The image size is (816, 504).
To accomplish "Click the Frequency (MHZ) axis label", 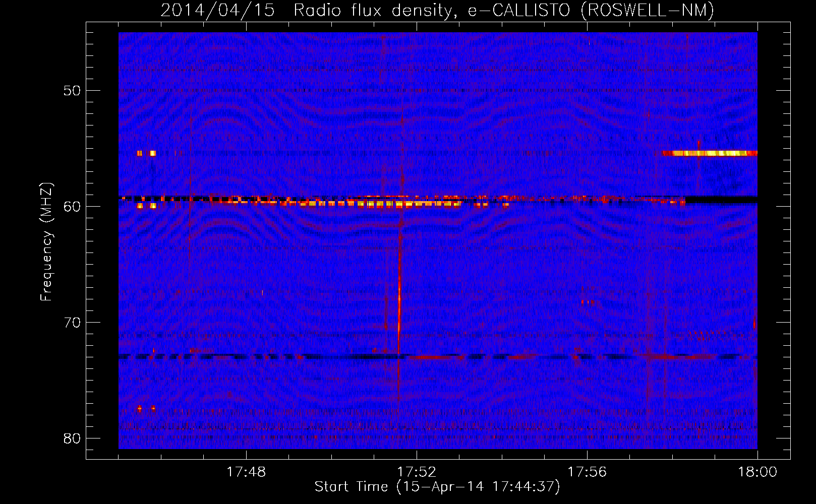I will (x=46, y=242).
